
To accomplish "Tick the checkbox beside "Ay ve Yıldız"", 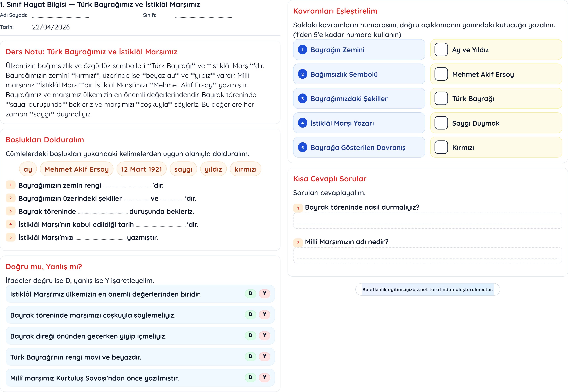I will [441, 50].
